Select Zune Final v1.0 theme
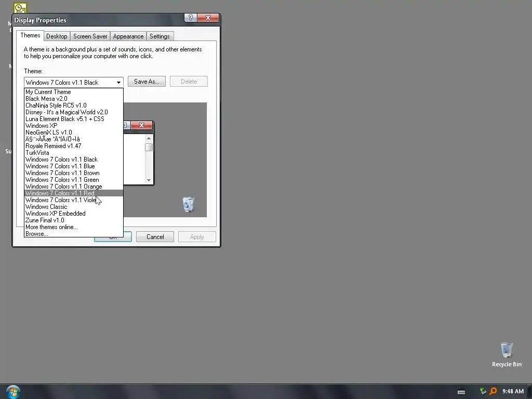This screenshot has height=399, width=532. point(74,220)
